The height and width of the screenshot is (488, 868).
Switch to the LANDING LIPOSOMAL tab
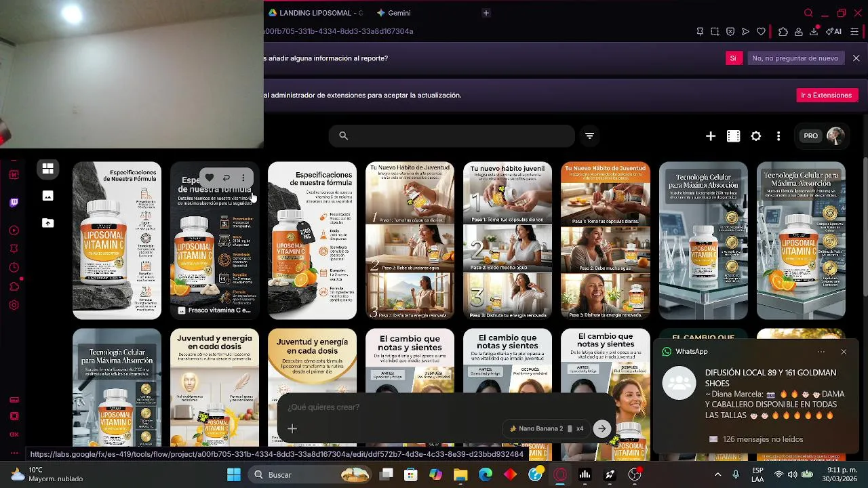(x=317, y=13)
